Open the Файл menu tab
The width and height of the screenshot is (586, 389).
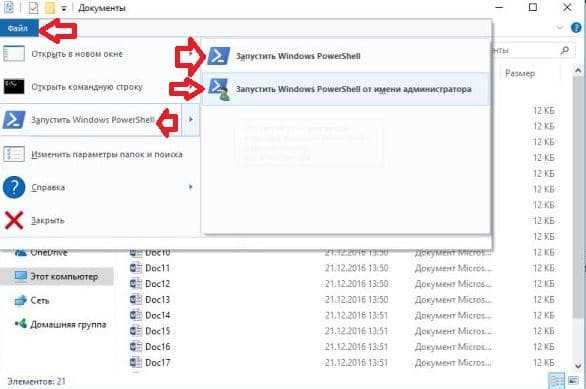[x=18, y=28]
